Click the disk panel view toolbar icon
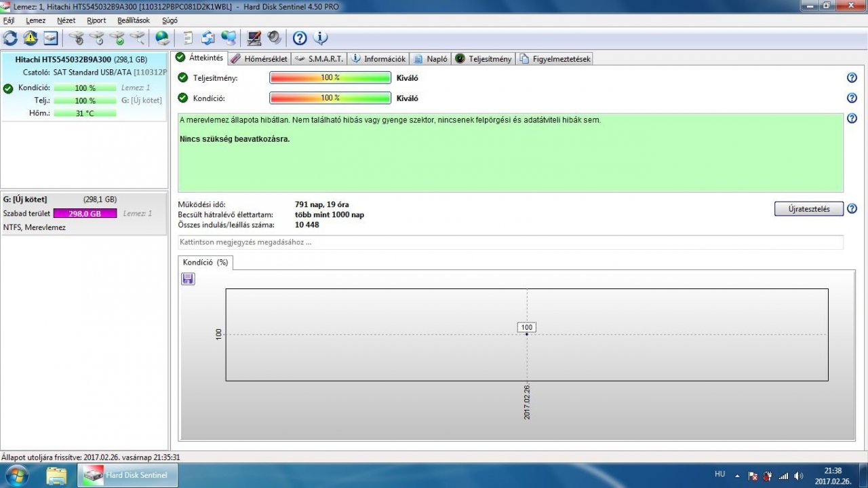 51,38
